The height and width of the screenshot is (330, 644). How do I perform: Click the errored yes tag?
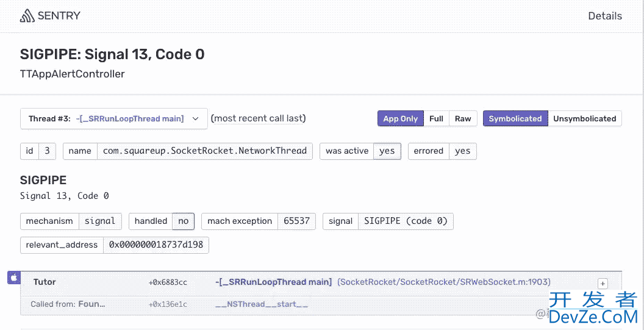442,151
